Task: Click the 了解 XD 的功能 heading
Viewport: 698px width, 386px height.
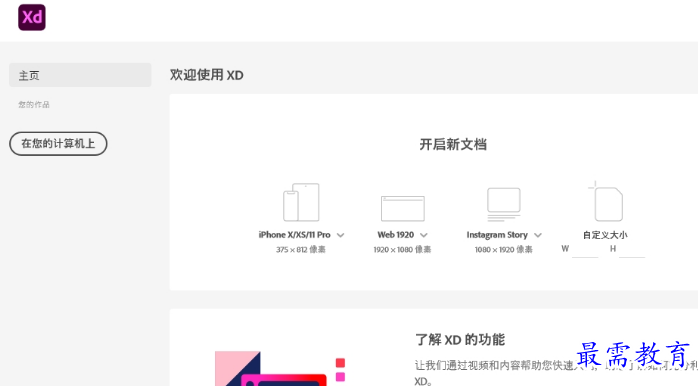Action: tap(460, 340)
